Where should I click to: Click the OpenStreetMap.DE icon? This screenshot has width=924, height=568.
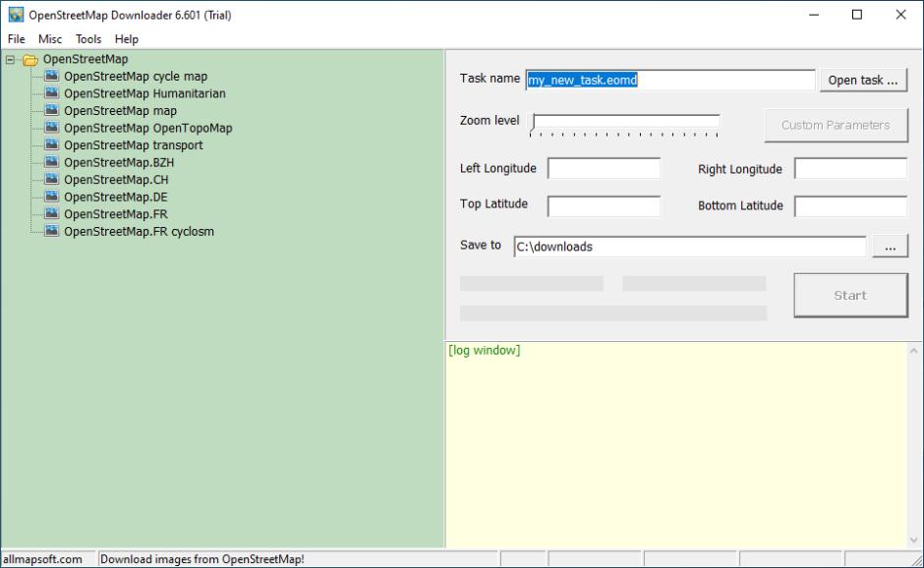click(x=52, y=197)
